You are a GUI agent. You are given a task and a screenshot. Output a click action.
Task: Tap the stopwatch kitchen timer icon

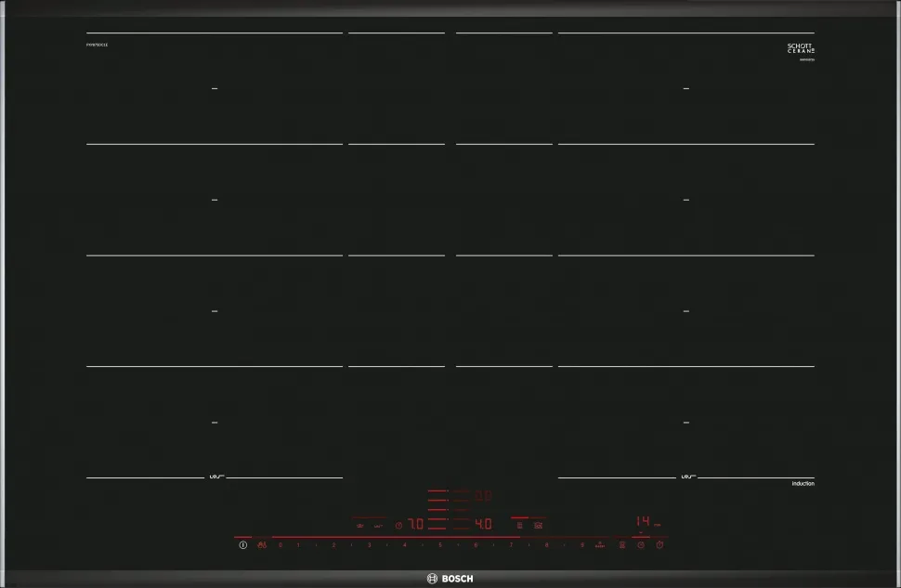tap(659, 545)
